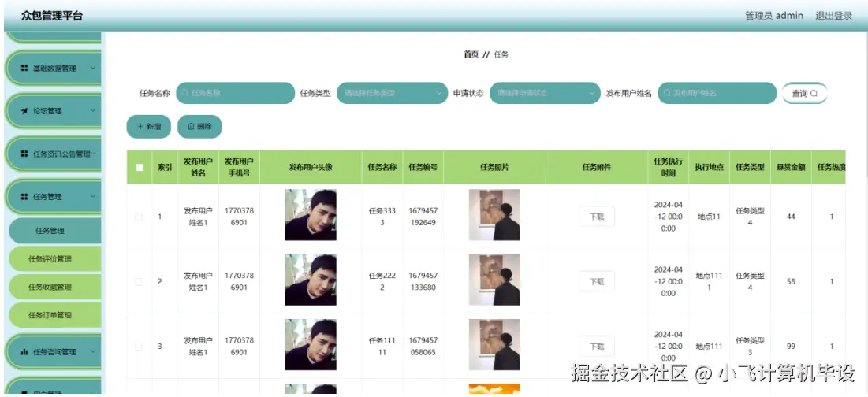This screenshot has width=868, height=397.
Task: Click task number cell 1679457058065
Action: pos(423,346)
